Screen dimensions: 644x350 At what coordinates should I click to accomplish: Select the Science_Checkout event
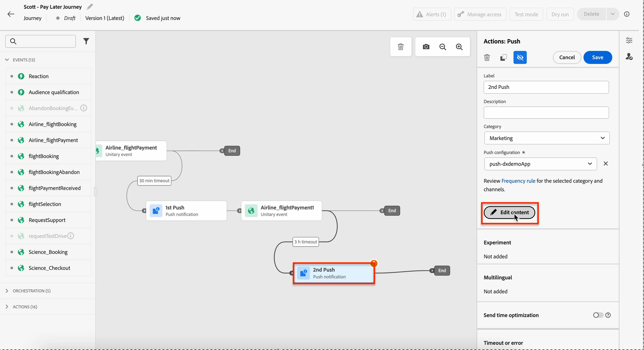(48, 268)
